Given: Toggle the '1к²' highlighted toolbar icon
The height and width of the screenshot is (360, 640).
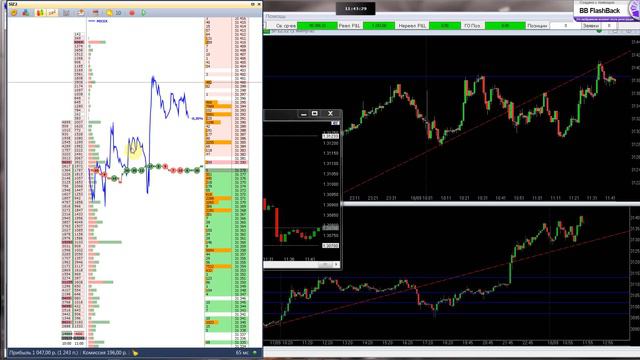Looking at the screenshot, I should point(52,13).
